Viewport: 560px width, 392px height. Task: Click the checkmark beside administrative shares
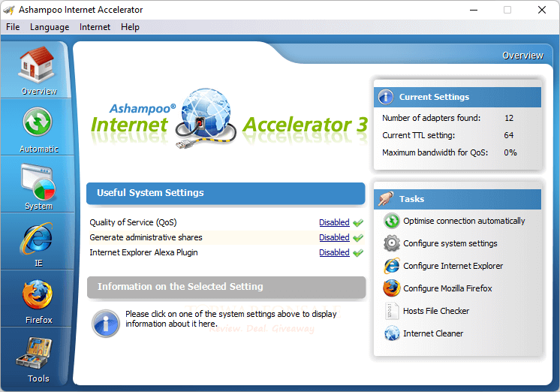click(358, 237)
